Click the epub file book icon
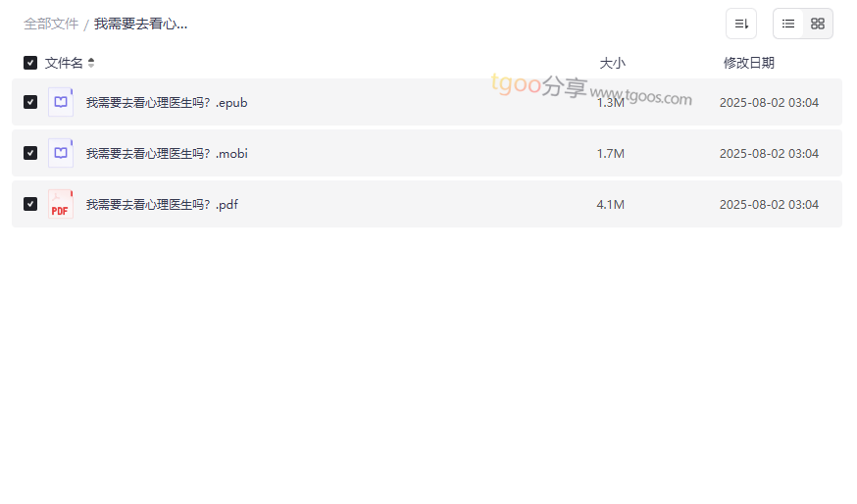 pos(61,102)
